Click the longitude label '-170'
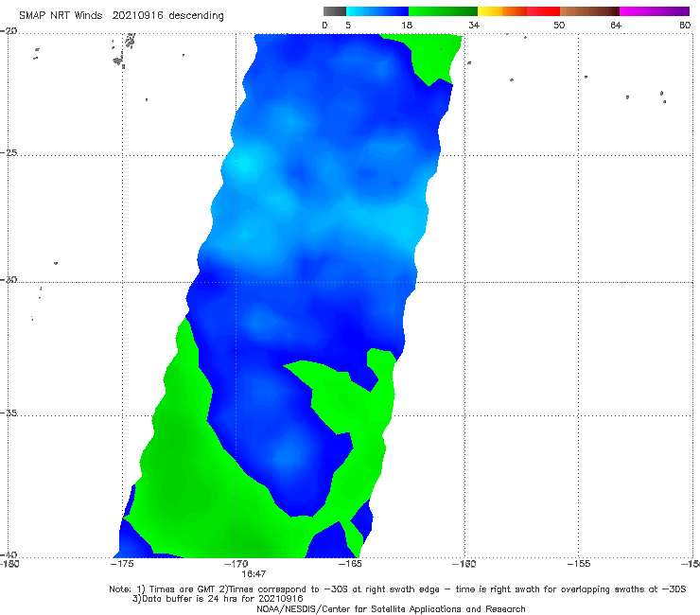This screenshot has height=615, width=700. 236,564
